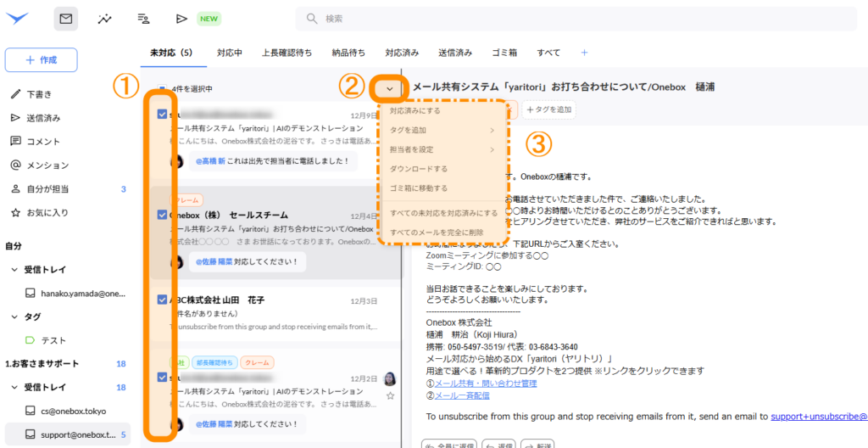Click the contacts list icon in top bar
Image resolution: width=868 pixels, height=448 pixels.
[143, 19]
